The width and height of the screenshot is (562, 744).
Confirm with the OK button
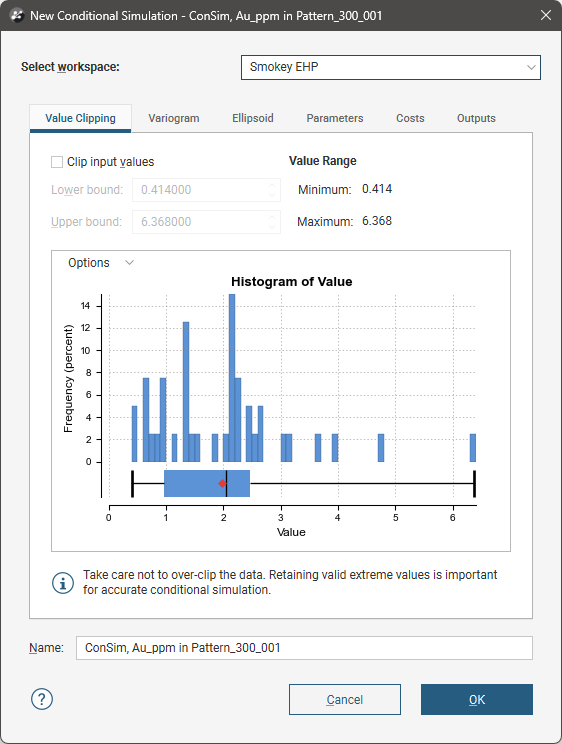tap(477, 699)
